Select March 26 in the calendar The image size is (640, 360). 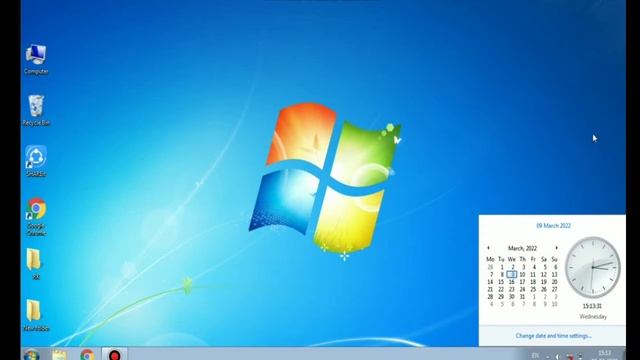tap(544, 289)
